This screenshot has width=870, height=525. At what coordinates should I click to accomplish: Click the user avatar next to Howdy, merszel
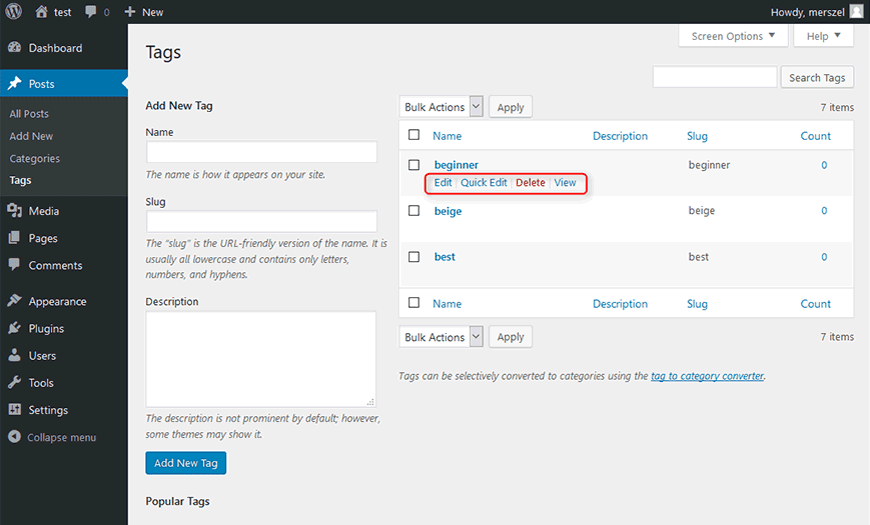point(857,12)
